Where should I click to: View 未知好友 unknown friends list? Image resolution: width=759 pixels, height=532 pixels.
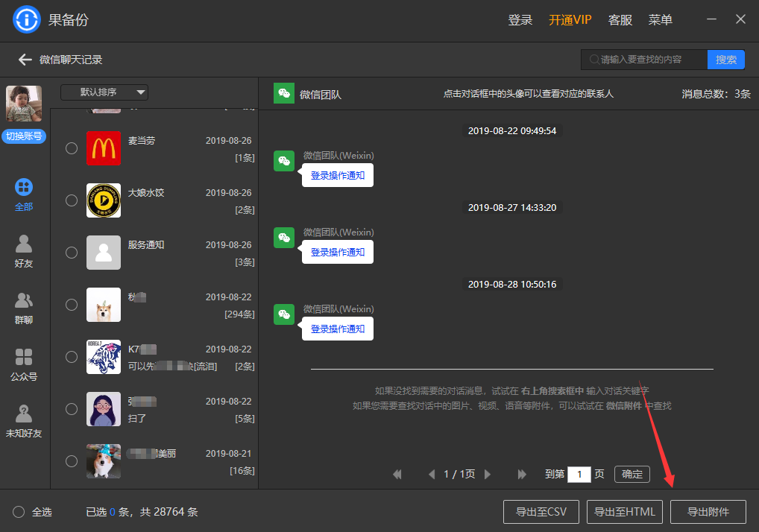(x=23, y=421)
